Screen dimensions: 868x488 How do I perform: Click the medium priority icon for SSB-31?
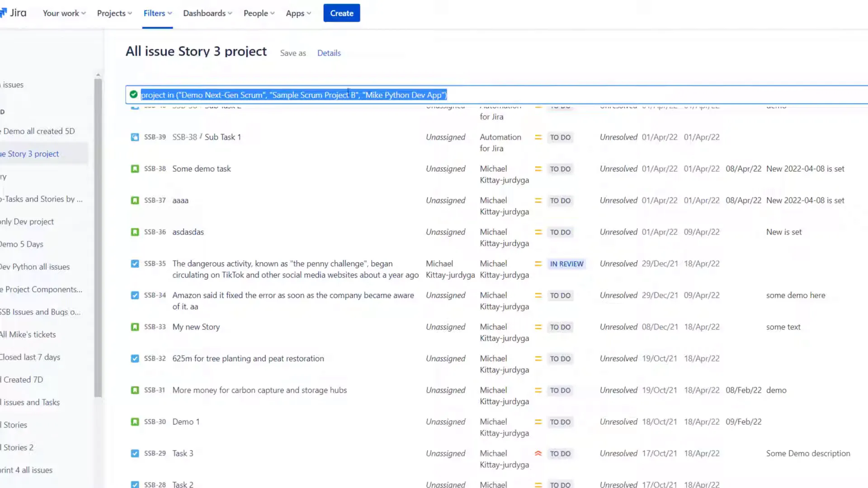[x=538, y=390]
